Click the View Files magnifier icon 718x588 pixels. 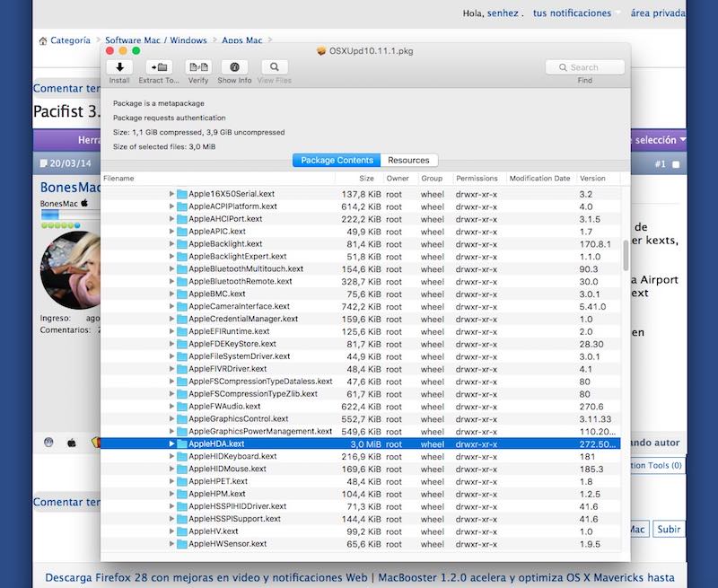(x=275, y=67)
